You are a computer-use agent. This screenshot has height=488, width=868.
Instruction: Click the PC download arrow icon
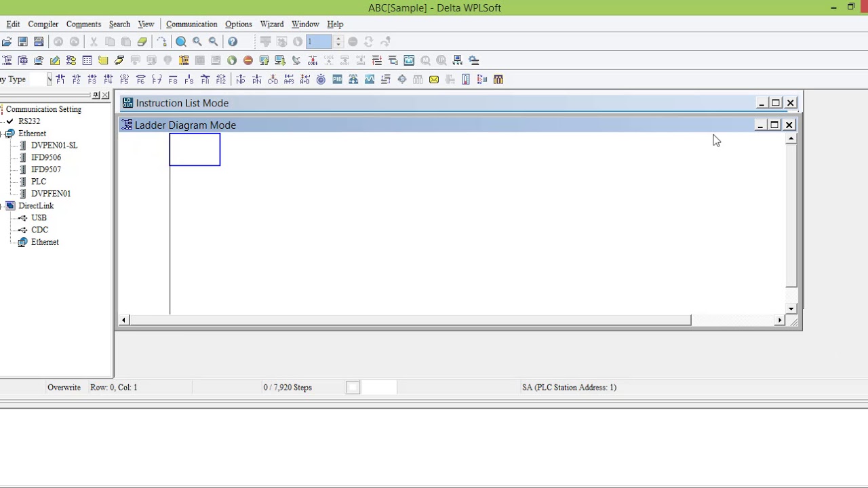[280, 60]
